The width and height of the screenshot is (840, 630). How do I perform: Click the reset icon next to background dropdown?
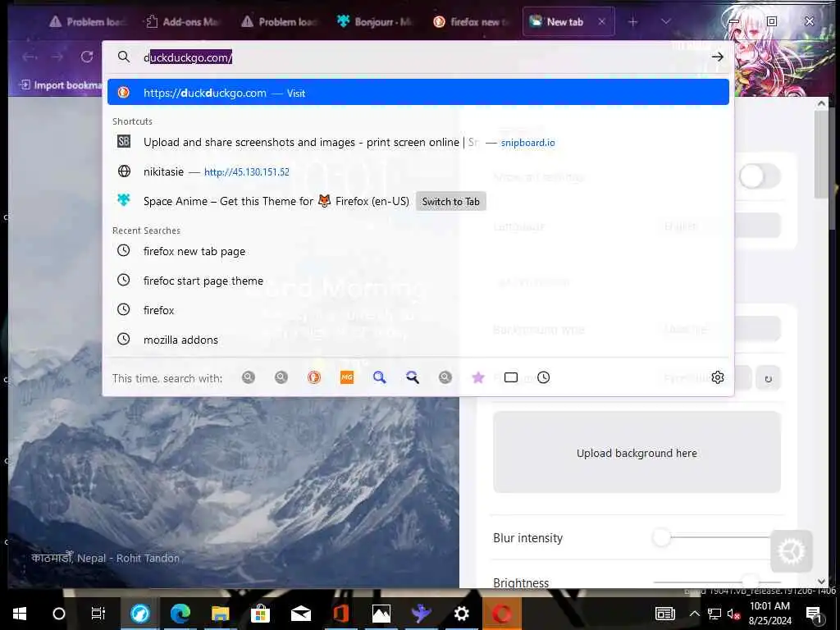tap(768, 378)
